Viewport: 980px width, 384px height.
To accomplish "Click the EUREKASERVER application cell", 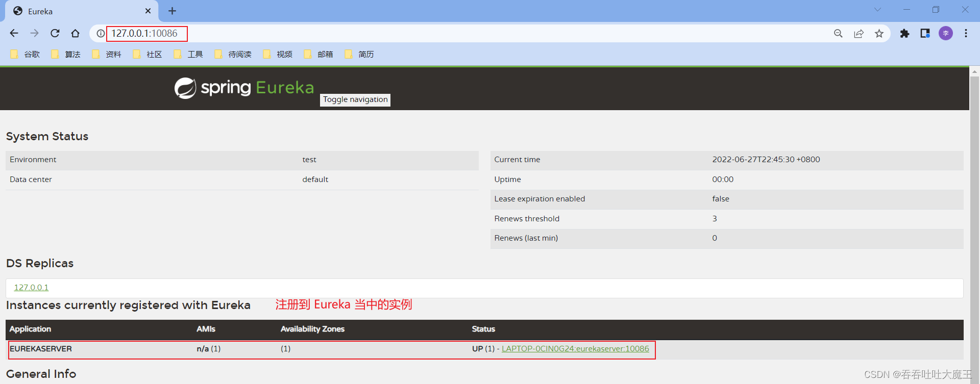I will point(41,349).
